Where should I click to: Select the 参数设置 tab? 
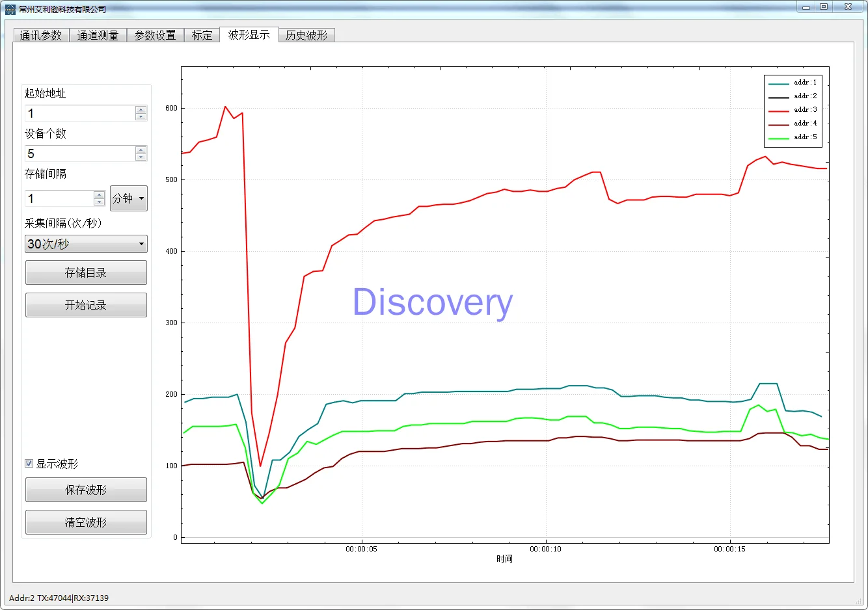click(155, 35)
